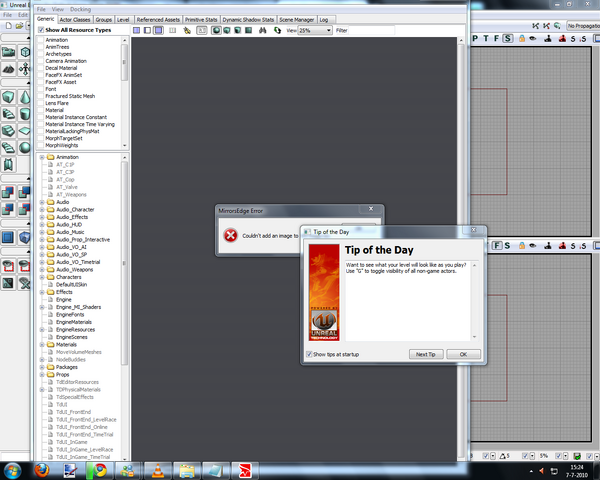Choose the Cube brush builder
600x480 pixels.
(x=8, y=97)
